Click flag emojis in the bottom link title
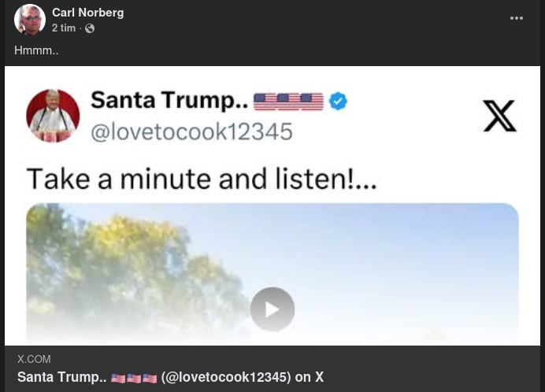This screenshot has height=392, width=545. [x=134, y=378]
